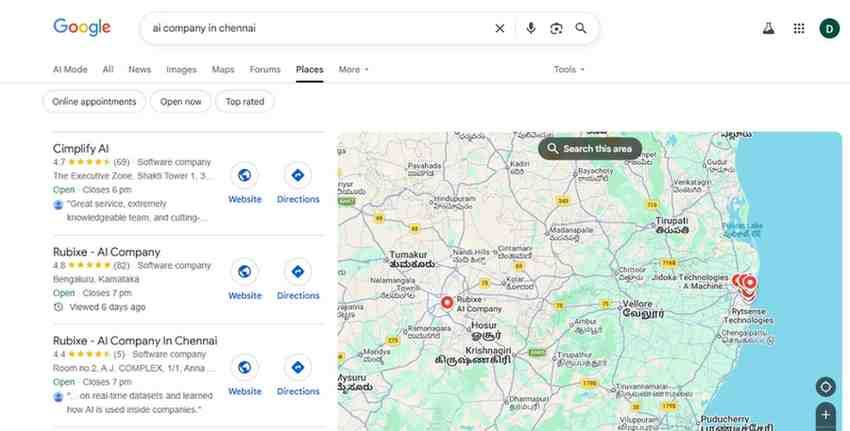Toggle the Open now filter
850x431 pixels.
[x=181, y=101]
